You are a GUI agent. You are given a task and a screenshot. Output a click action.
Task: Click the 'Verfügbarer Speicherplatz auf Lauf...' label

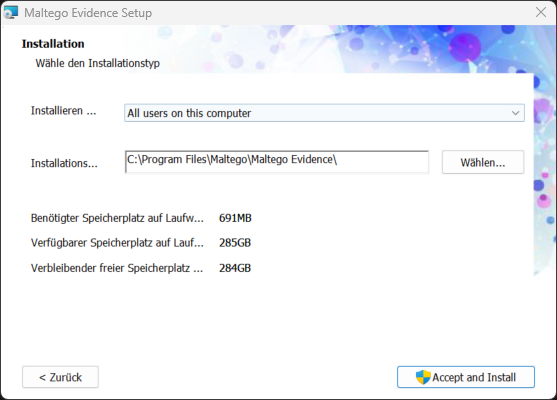(117, 243)
